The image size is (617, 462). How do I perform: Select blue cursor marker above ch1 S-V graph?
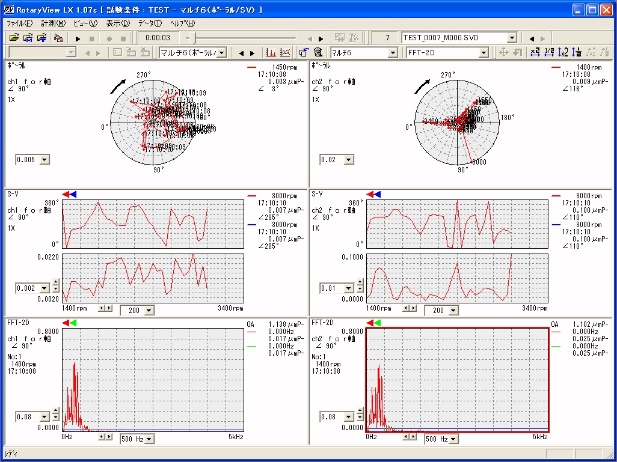73,194
